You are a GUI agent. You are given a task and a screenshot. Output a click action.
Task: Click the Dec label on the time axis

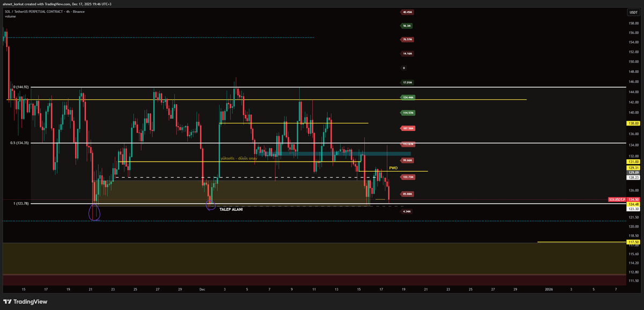click(202, 289)
